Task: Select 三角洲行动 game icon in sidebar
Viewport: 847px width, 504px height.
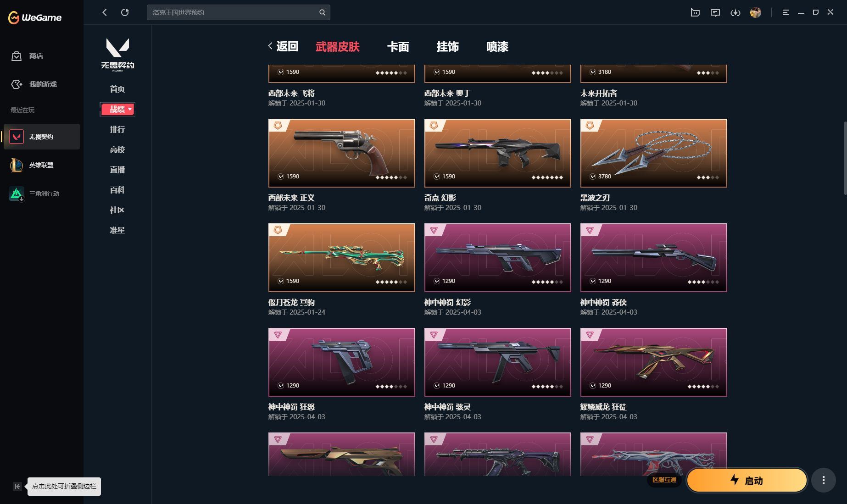Action: pyautogui.click(x=17, y=194)
